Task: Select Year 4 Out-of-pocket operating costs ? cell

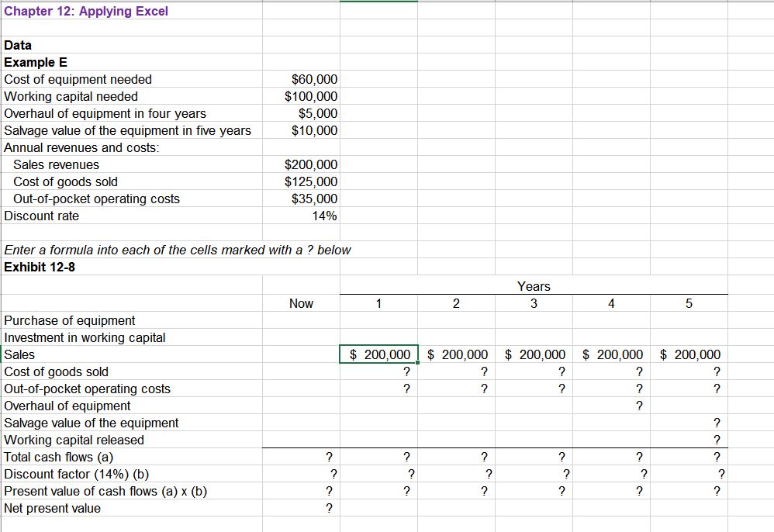Action: click(611, 389)
